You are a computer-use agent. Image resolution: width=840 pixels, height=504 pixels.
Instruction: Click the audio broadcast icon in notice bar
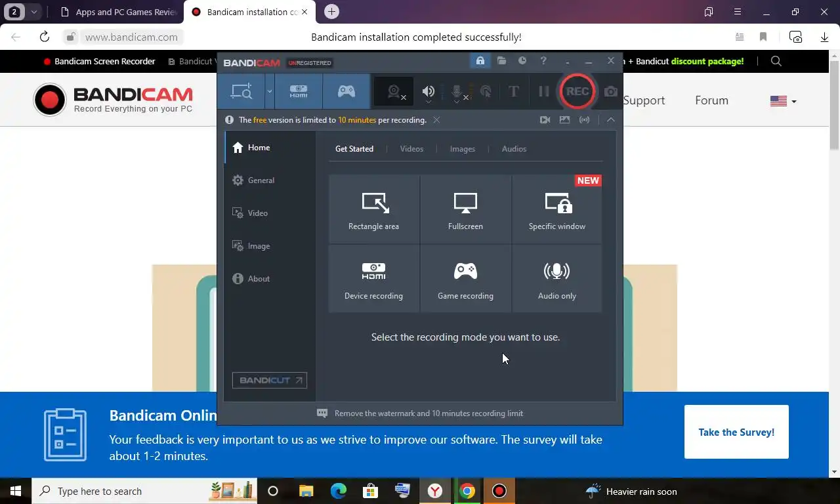point(584,120)
